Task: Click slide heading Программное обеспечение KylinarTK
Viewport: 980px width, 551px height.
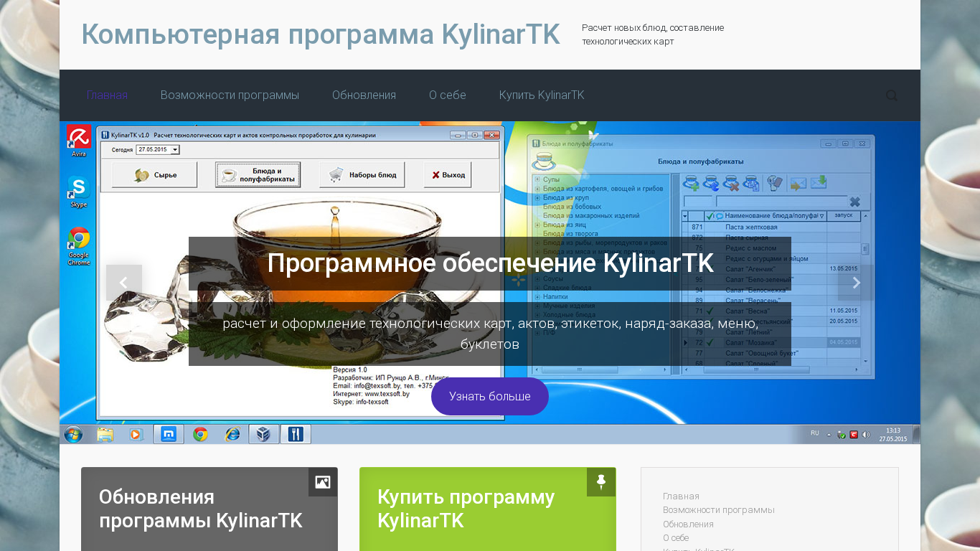Action: tap(490, 263)
